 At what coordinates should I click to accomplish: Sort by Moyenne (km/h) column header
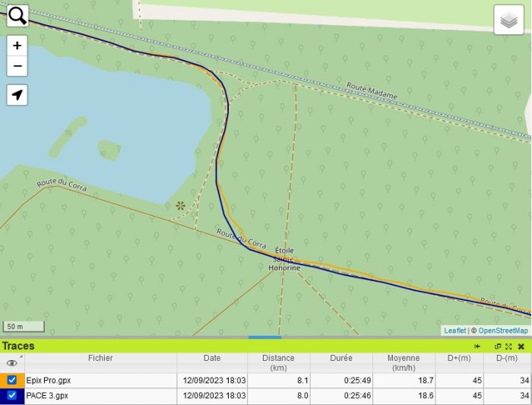coord(404,362)
